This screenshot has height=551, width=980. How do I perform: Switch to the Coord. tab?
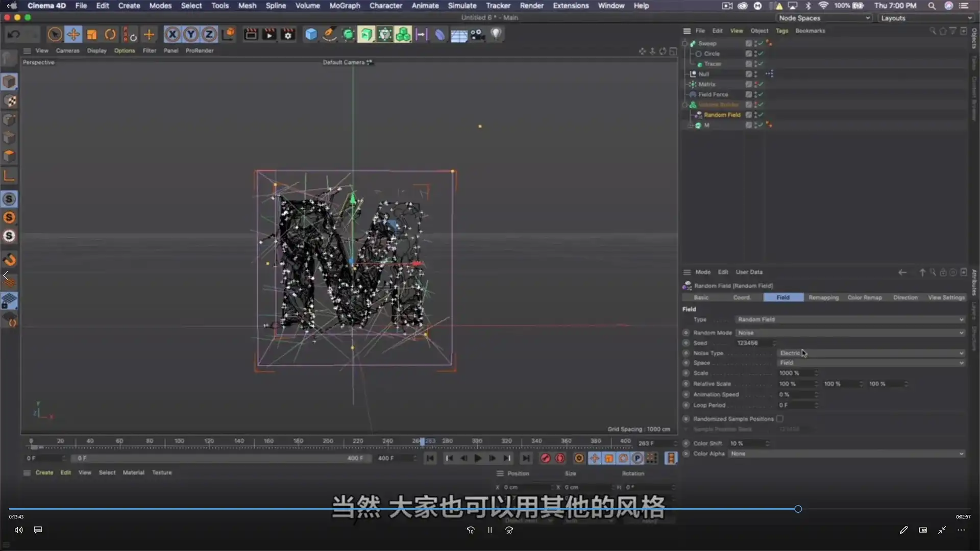coord(741,297)
